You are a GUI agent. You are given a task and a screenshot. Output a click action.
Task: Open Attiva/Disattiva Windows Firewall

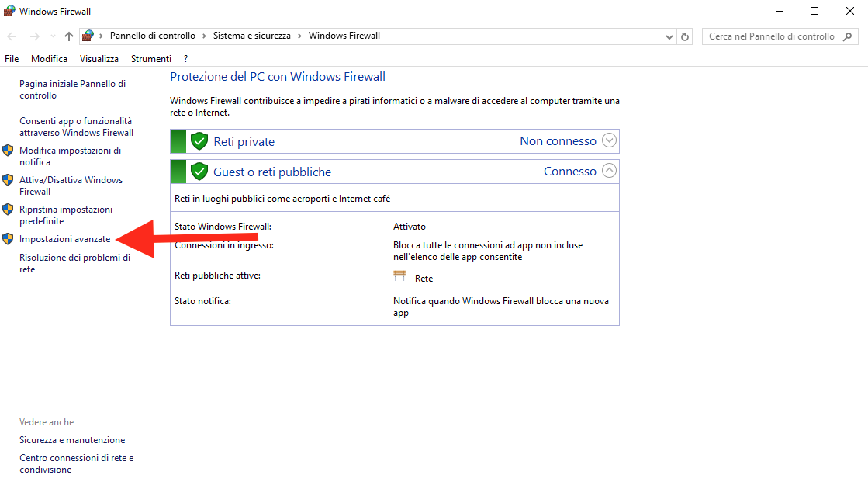pyautogui.click(x=71, y=186)
